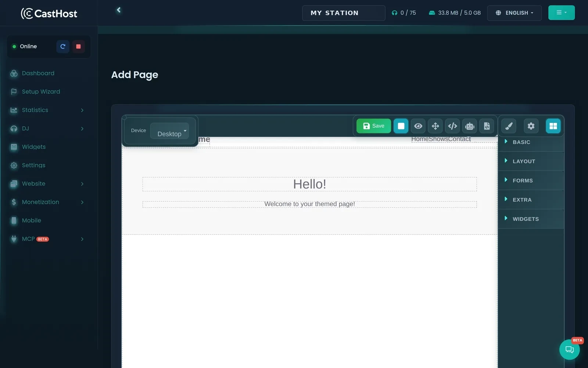Open the Style Manager brush panel
The width and height of the screenshot is (588, 368).
509,126
